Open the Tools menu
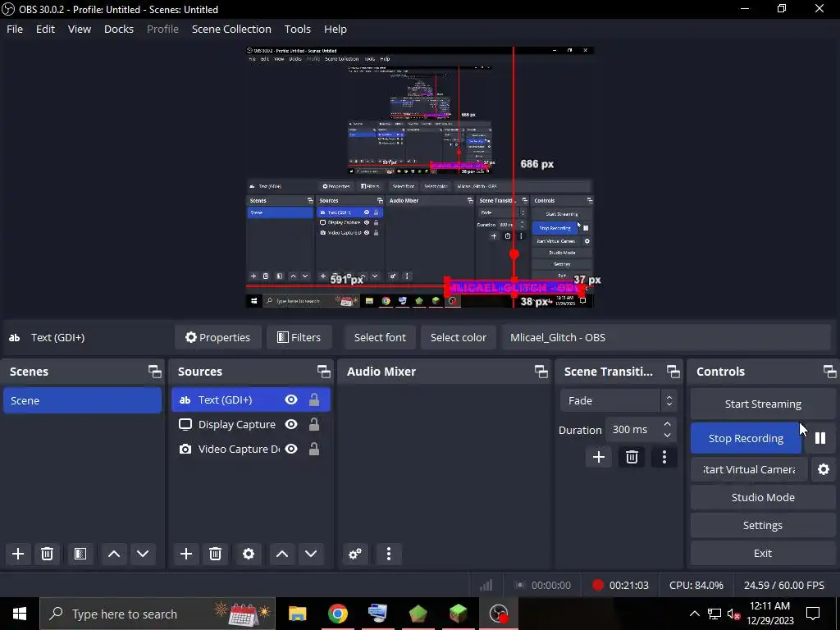 (297, 29)
